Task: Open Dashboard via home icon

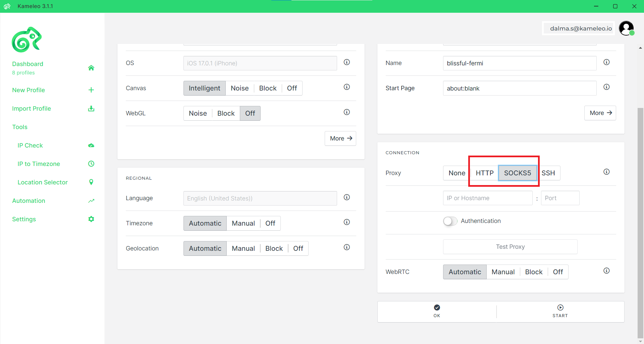Action: pos(91,68)
